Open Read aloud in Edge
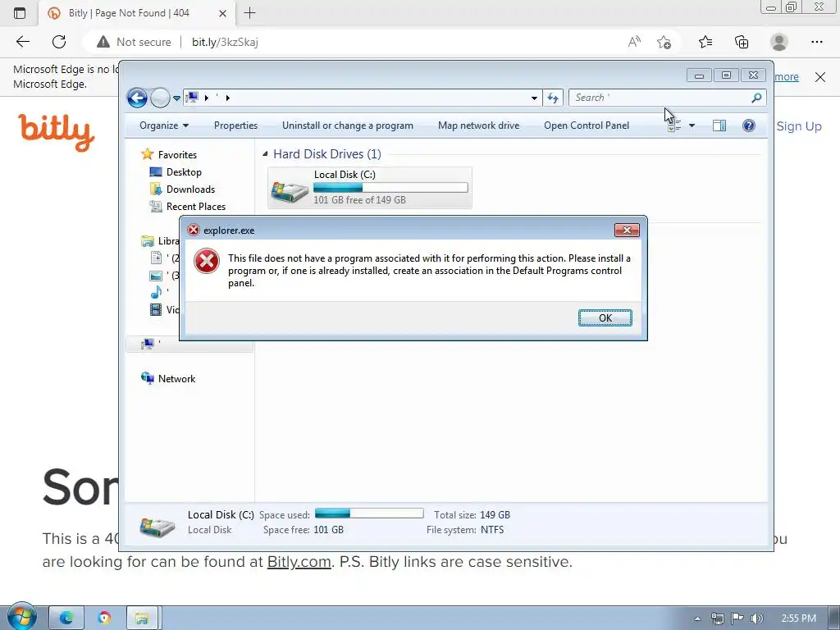 pyautogui.click(x=634, y=42)
